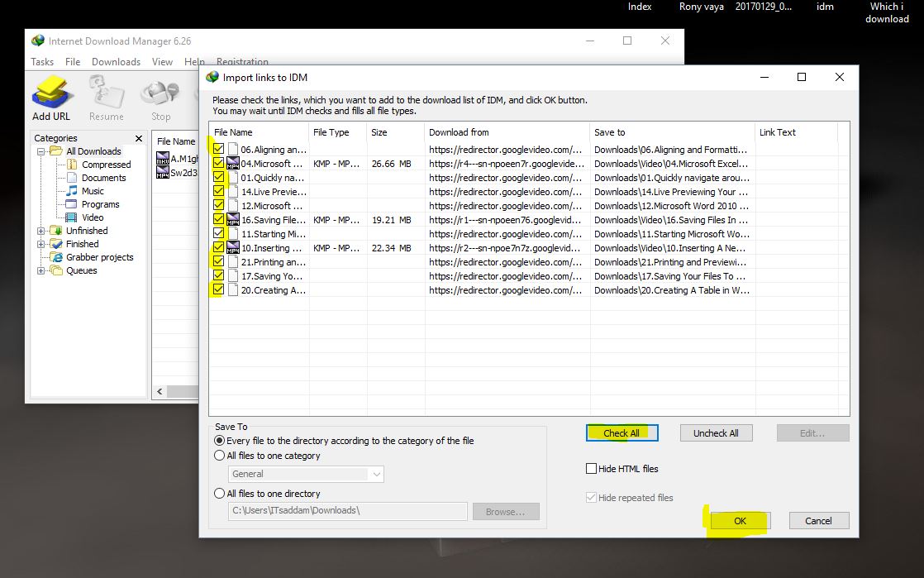Uncheck the 11.Starting Mi checkbox
Screen dimensions: 924x578
(x=219, y=233)
